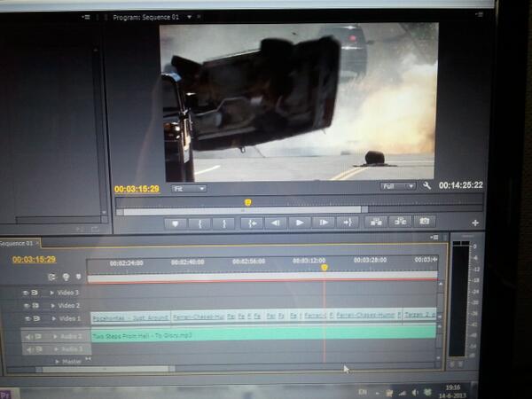The height and width of the screenshot is (399, 532).
Task: Mute Audio 3 track speaker icon
Action: [30, 349]
